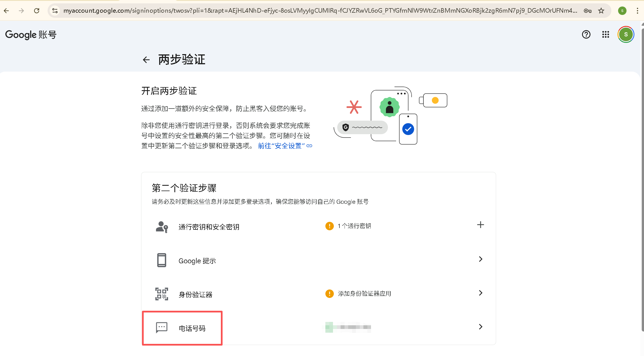The width and height of the screenshot is (644, 356).
Task: Open the Google apps launcher grid
Action: pos(605,34)
